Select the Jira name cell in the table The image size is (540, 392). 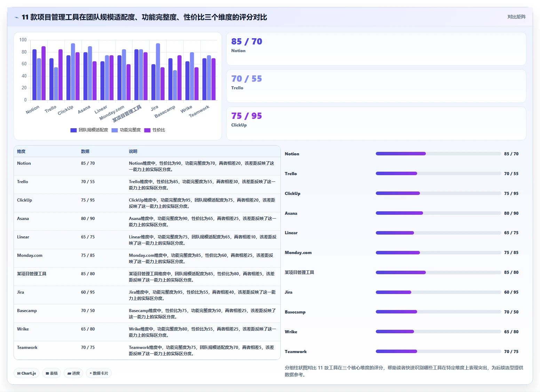[x=46, y=295]
